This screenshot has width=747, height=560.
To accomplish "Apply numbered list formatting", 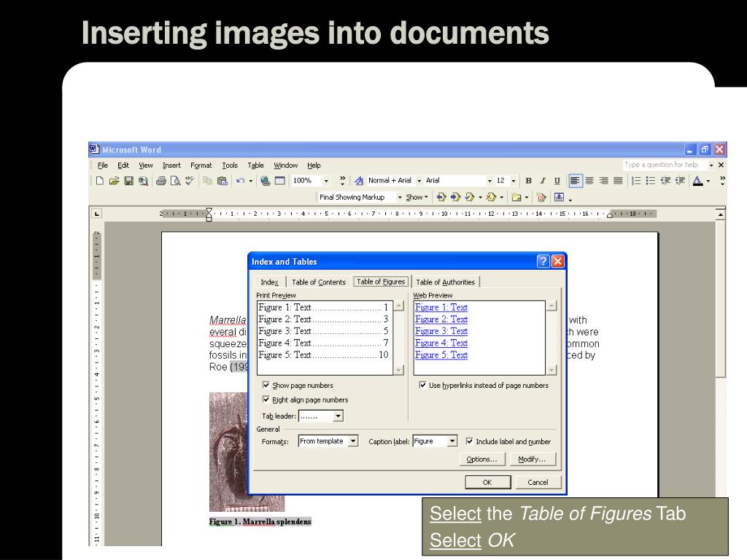I will [636, 181].
